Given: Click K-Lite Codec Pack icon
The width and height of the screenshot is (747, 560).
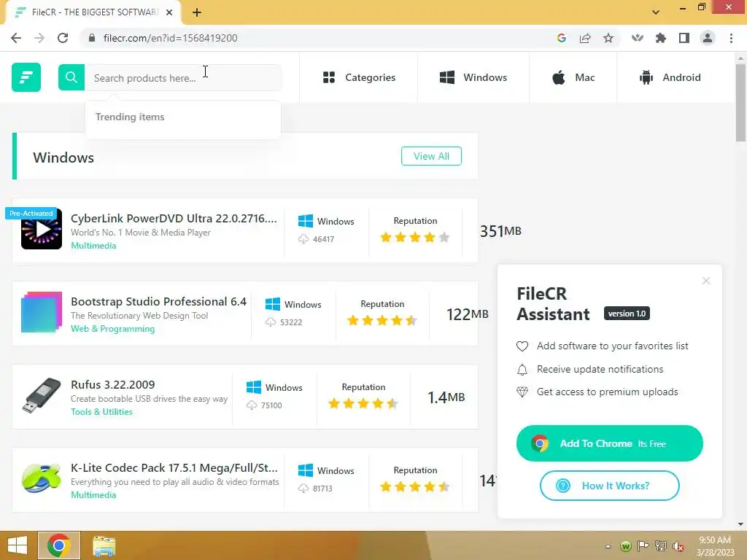Looking at the screenshot, I should pyautogui.click(x=42, y=478).
